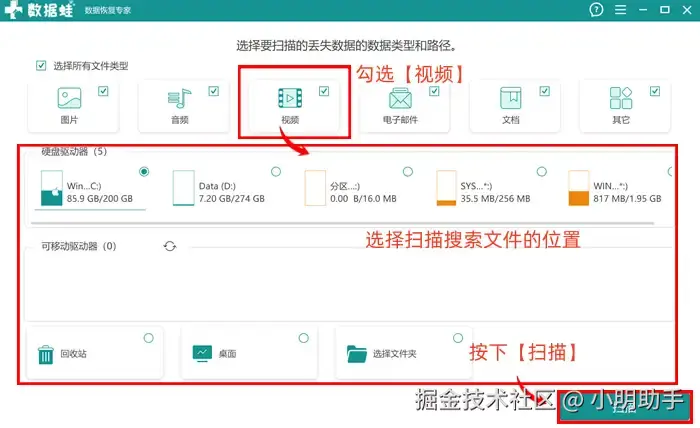The height and width of the screenshot is (428, 700).
Task: Click the 桌面 label
Action: click(x=227, y=354)
